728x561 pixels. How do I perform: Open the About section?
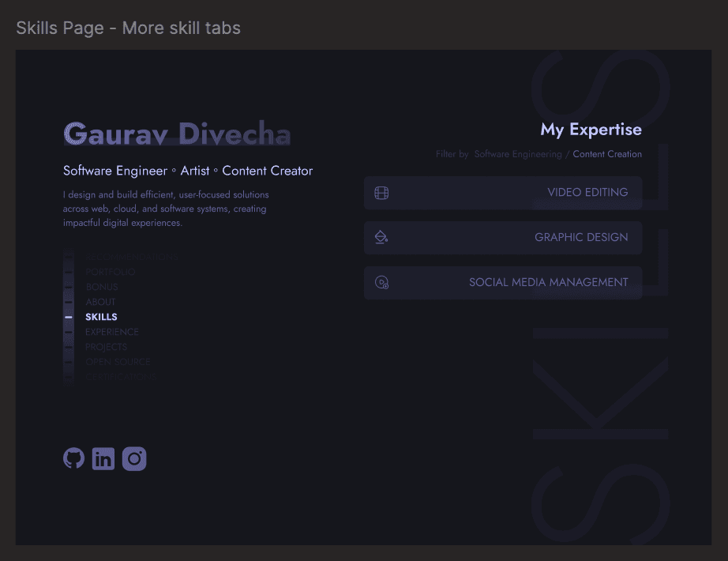100,302
